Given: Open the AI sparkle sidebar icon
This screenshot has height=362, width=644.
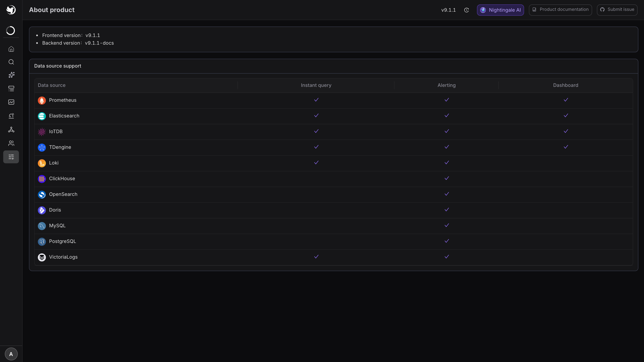Looking at the screenshot, I should 11,75.
